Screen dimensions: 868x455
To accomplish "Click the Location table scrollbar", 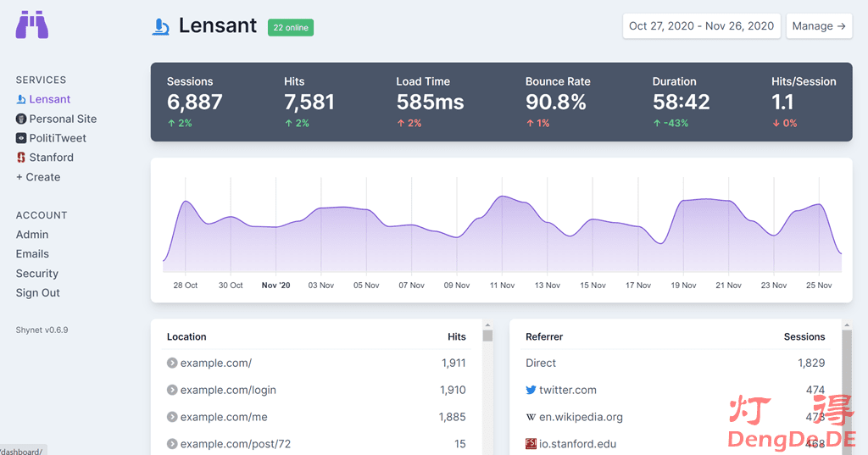I will pos(487,336).
